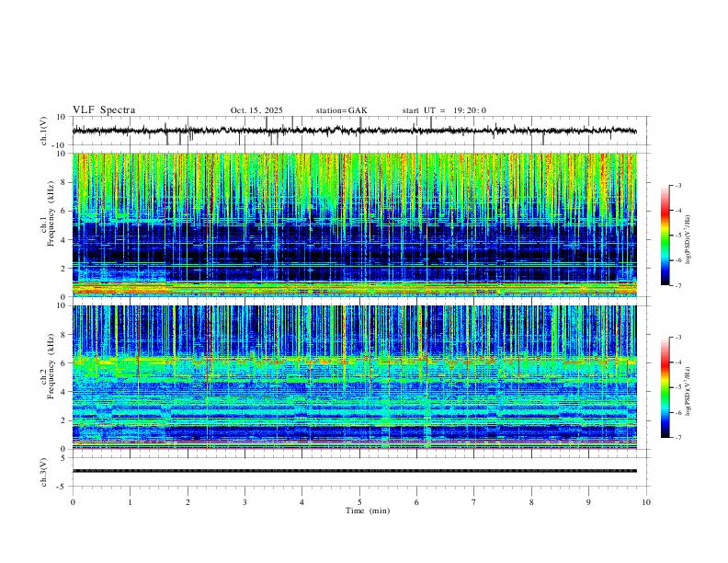Click the ch.2 color bar "log(PSD)(V²/Hz)" label
Image resolution: width=728 pixels, height=563 pixels.
pyautogui.click(x=688, y=392)
